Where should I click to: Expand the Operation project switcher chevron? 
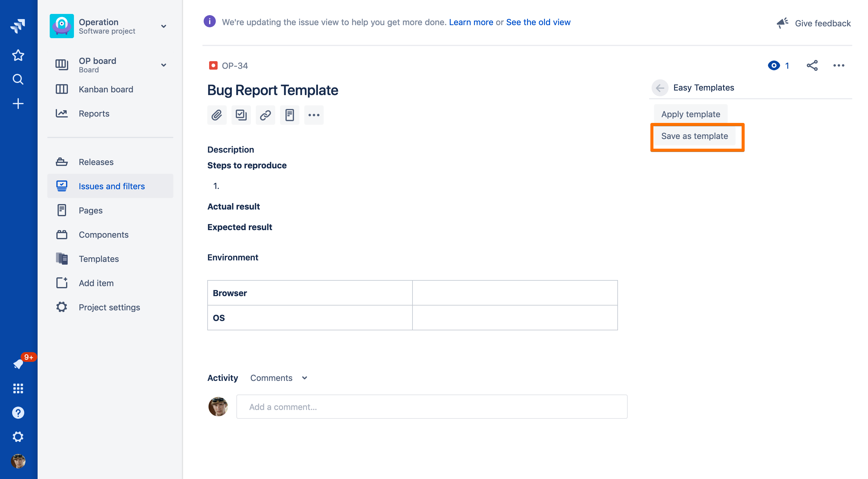click(x=164, y=26)
